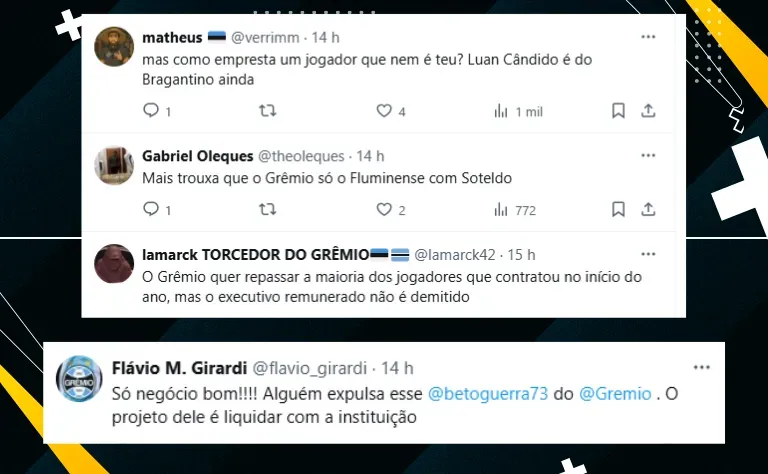Retweet matheus's post about Luan Cândido
Image resolution: width=768 pixels, height=474 pixels.
(267, 111)
